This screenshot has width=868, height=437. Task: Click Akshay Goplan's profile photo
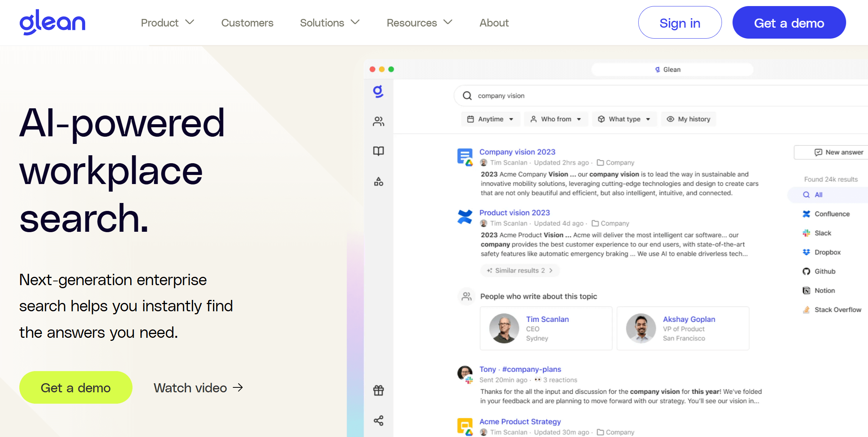click(x=641, y=328)
